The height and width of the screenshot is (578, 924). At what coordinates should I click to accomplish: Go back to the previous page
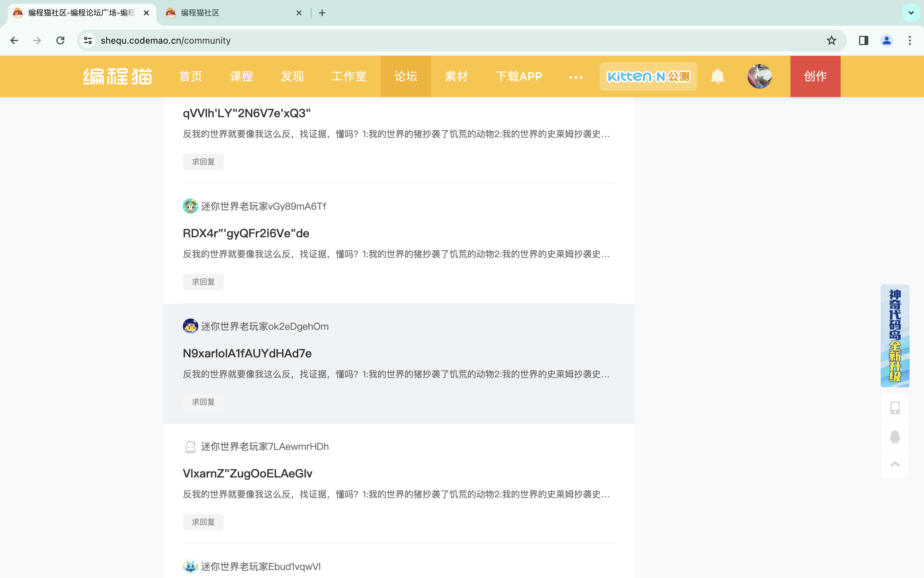click(14, 40)
